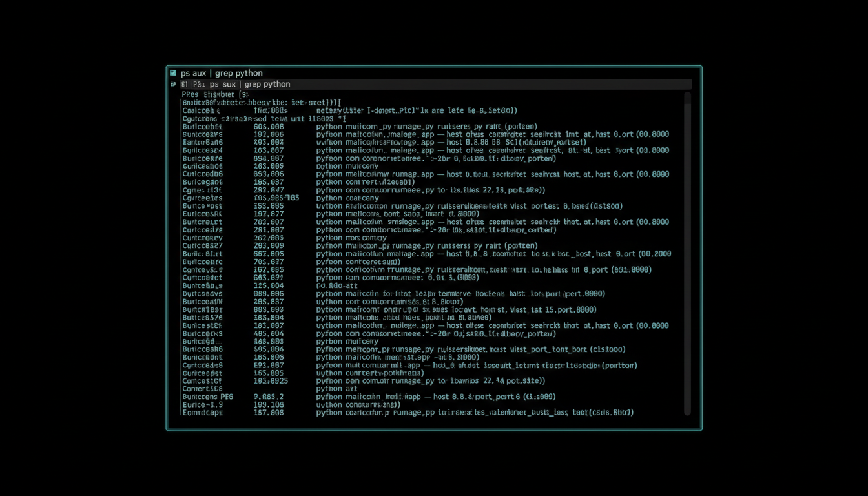Click the value '292.047' in the output
The height and width of the screenshot is (496, 868).
tap(269, 190)
